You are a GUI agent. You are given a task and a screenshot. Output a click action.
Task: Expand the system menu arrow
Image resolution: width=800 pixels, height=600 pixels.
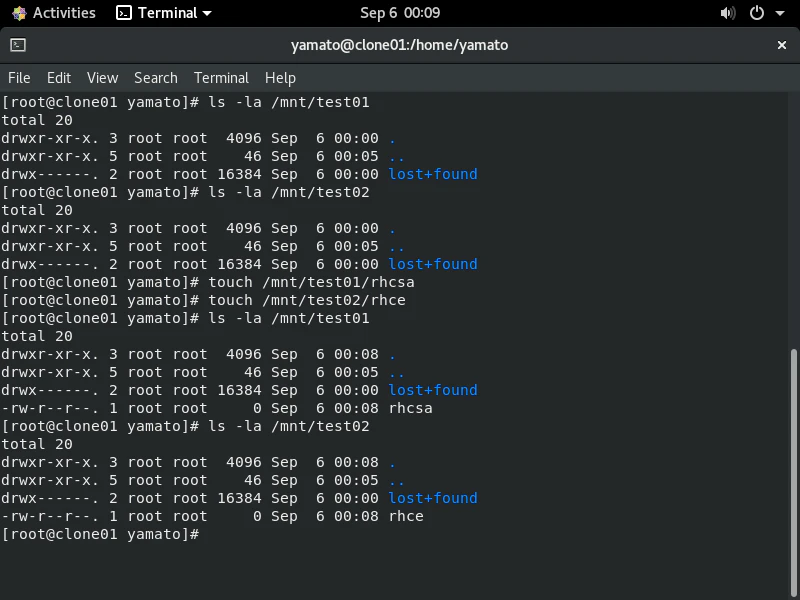coord(780,13)
